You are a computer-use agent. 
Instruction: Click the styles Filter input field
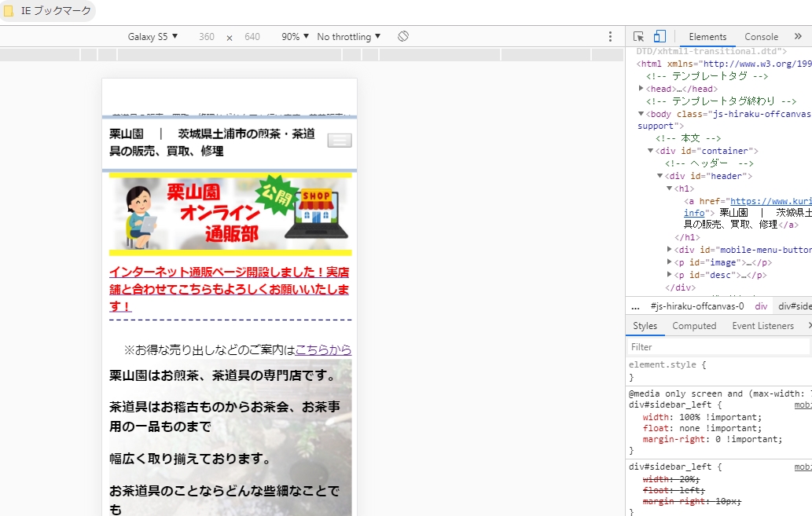point(715,346)
